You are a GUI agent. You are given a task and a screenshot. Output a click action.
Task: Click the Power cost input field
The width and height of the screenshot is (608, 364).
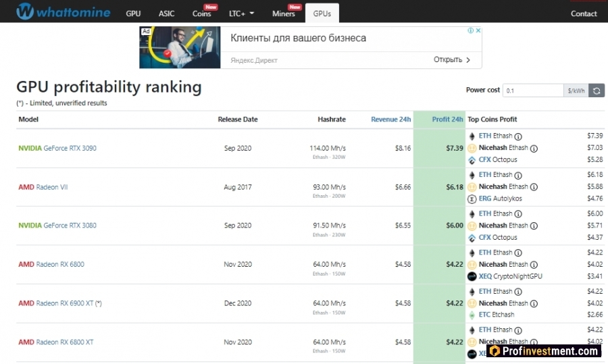(533, 90)
